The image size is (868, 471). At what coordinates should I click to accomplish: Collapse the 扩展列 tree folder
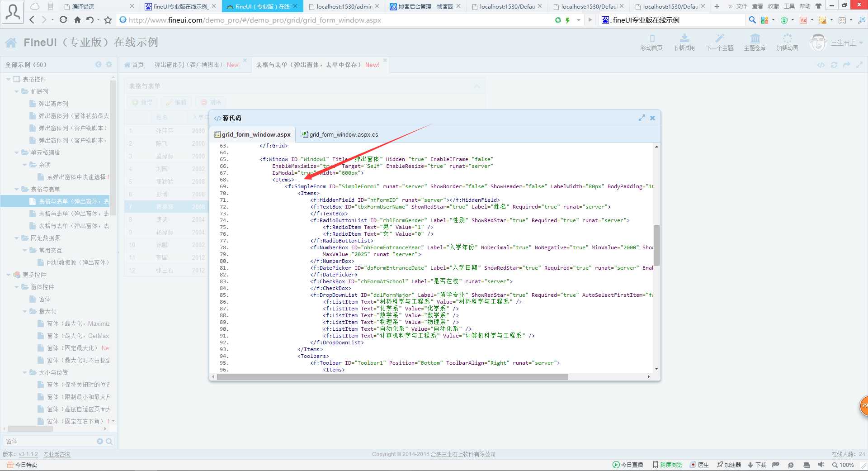[17, 91]
